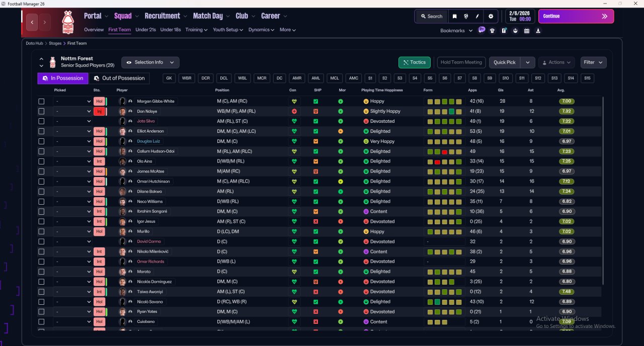Click Callum Hudson-Odoi's red form square

coord(444,151)
